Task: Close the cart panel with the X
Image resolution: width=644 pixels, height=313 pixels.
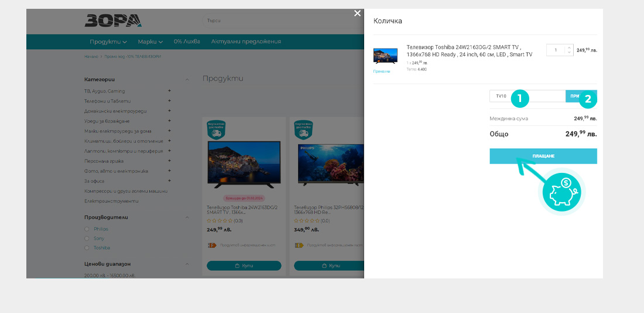Action: click(x=357, y=13)
